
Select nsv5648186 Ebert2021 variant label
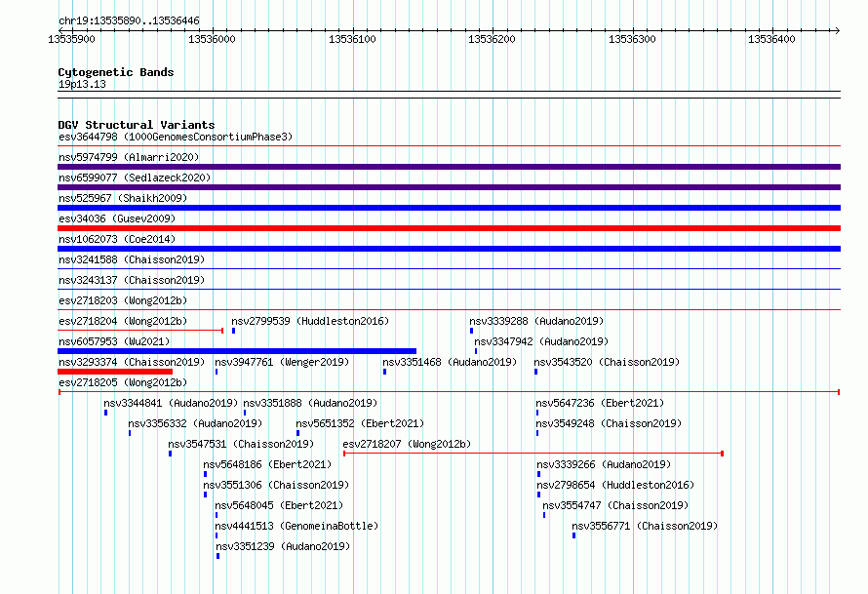tap(267, 464)
